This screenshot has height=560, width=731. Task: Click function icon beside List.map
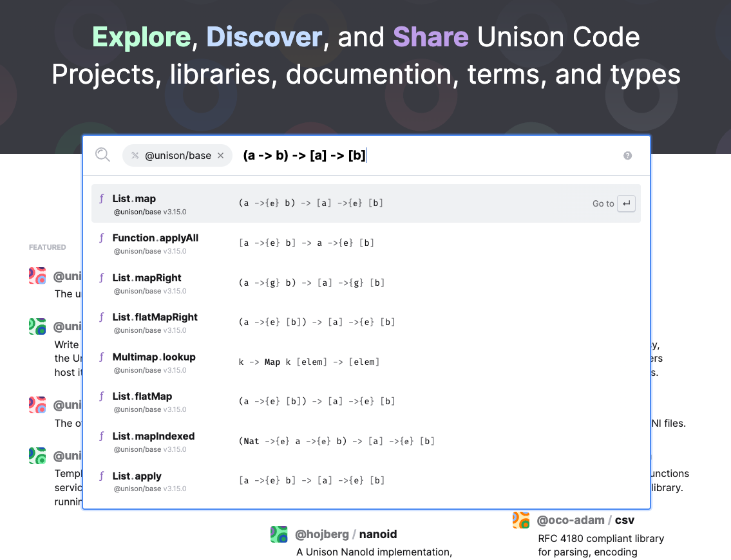[x=102, y=199]
